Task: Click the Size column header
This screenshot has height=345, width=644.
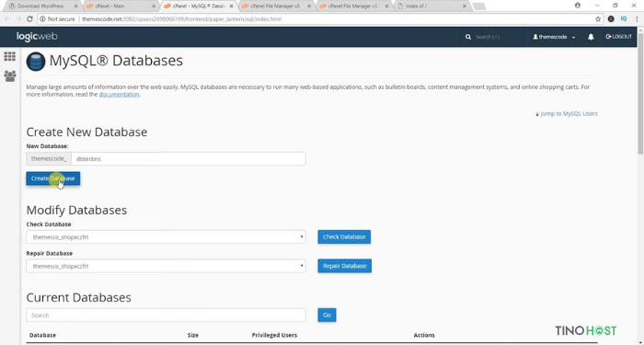Action: 193,335
